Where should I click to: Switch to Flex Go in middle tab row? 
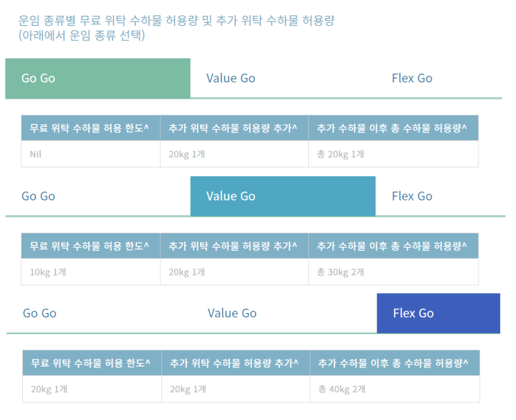(412, 196)
